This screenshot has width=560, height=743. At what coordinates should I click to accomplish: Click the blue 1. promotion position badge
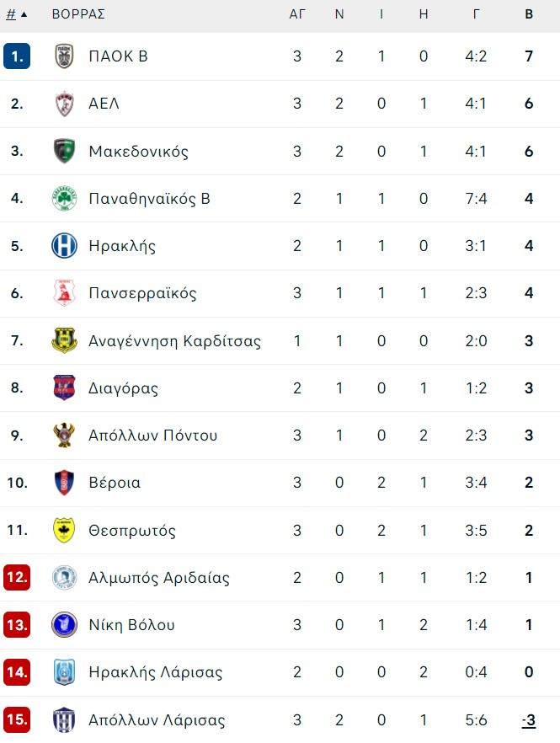17,56
